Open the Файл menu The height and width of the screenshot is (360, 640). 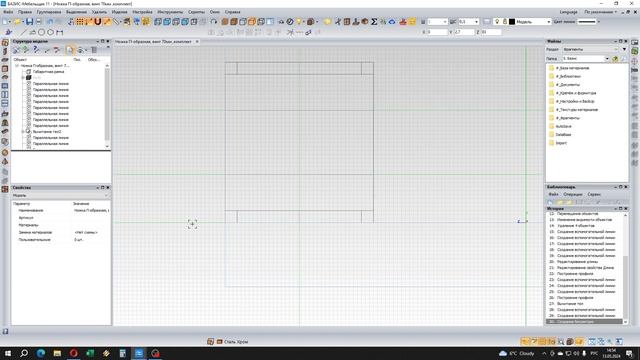pyautogui.click(x=8, y=12)
